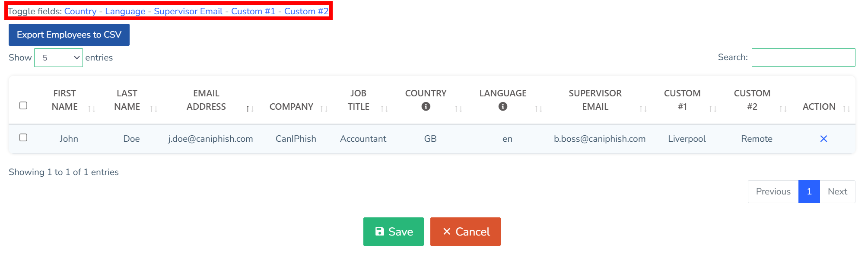Sort by Email Address column arrows
868x258 pixels.
(x=249, y=109)
